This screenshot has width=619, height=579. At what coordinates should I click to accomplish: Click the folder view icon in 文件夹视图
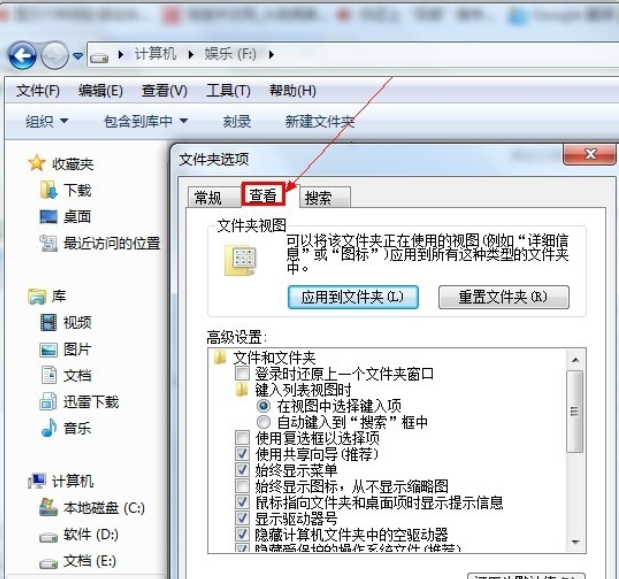pos(240,260)
